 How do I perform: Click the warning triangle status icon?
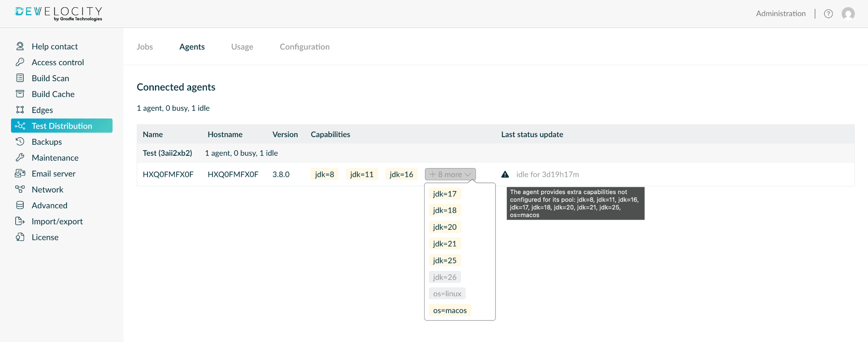coord(505,174)
